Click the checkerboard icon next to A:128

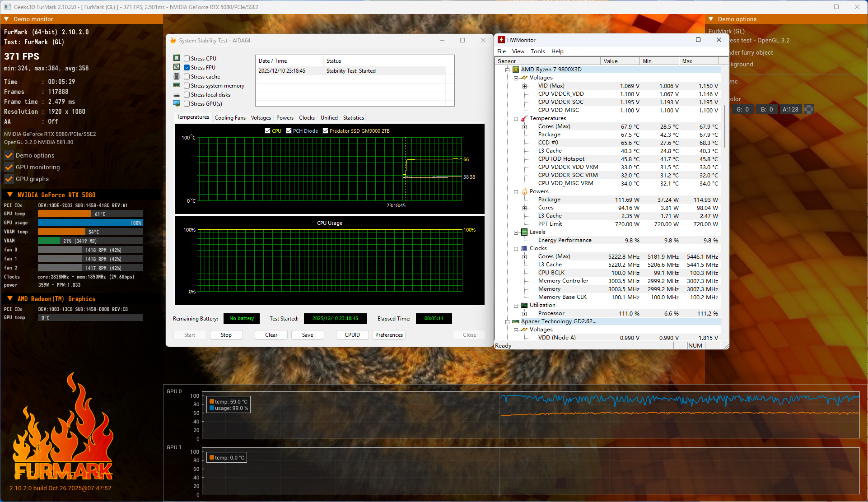[x=809, y=109]
